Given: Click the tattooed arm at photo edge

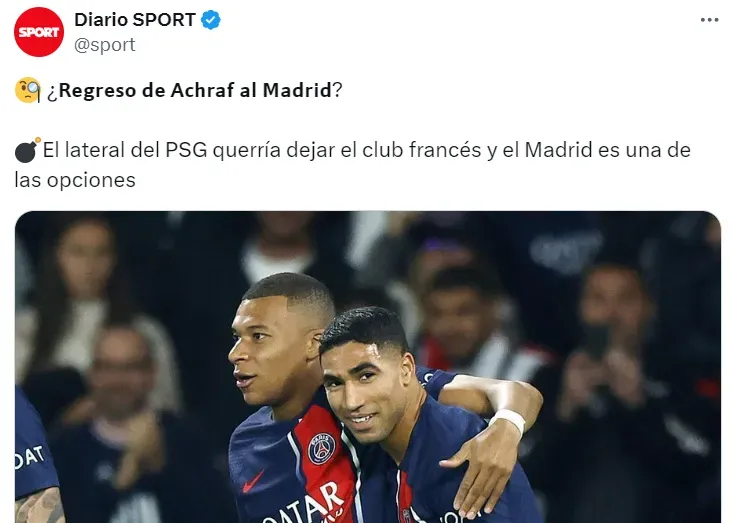Looking at the screenshot, I should (39, 506).
